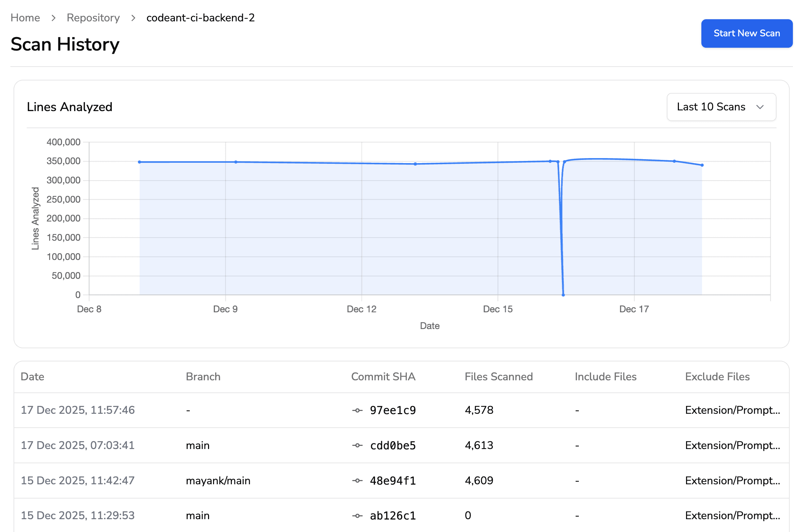This screenshot has height=532, width=805.
Task: Click the Date column header
Action: pyautogui.click(x=32, y=377)
